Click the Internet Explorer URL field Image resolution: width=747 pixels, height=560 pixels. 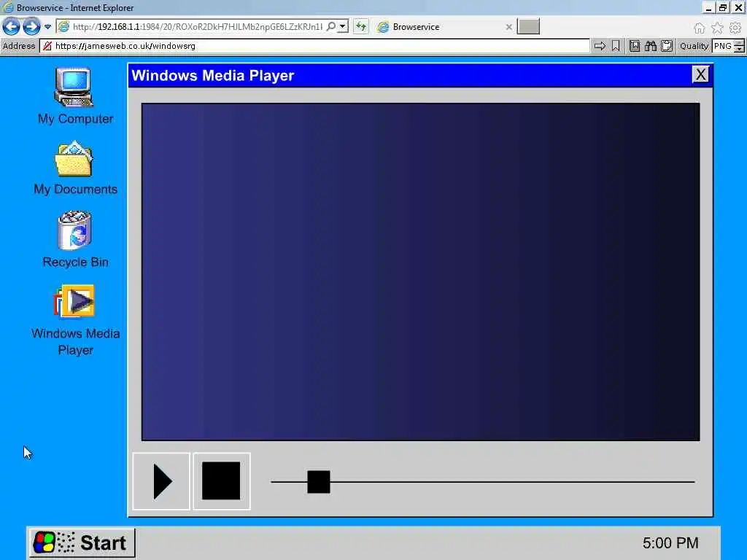point(197,27)
